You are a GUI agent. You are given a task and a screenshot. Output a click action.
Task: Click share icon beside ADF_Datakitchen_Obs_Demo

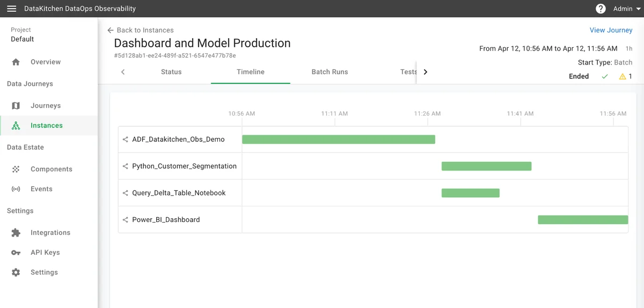pyautogui.click(x=126, y=139)
